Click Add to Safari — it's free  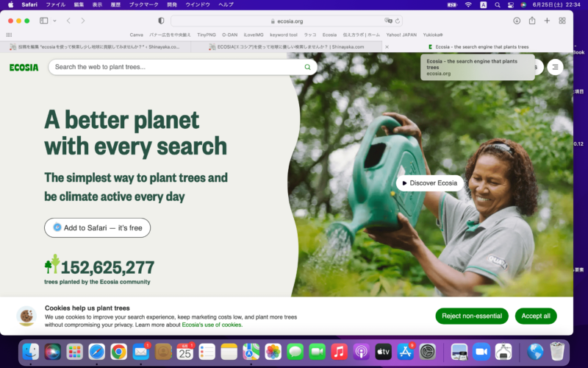click(x=98, y=228)
